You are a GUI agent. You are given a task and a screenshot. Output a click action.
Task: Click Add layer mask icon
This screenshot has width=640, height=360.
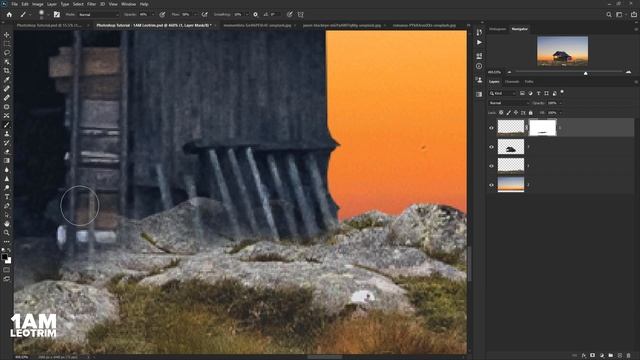[593, 356]
